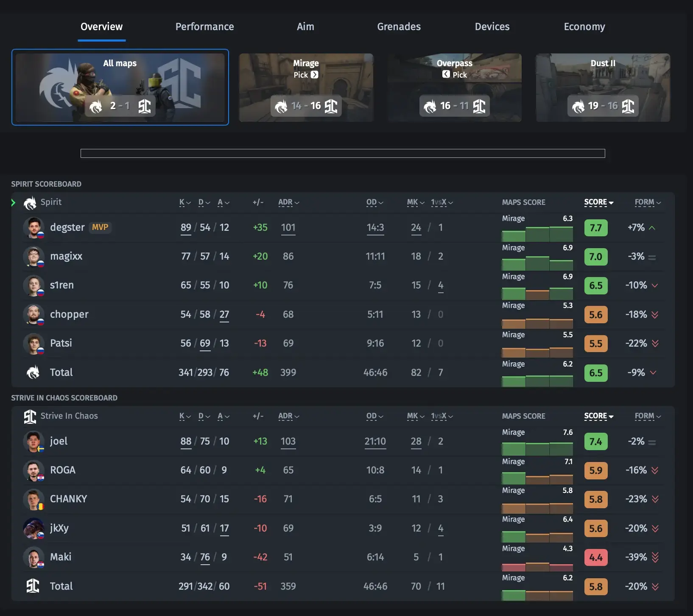Sort Strive In Chaos scoreboard by kills (K)
The width and height of the screenshot is (693, 616).
click(x=185, y=416)
